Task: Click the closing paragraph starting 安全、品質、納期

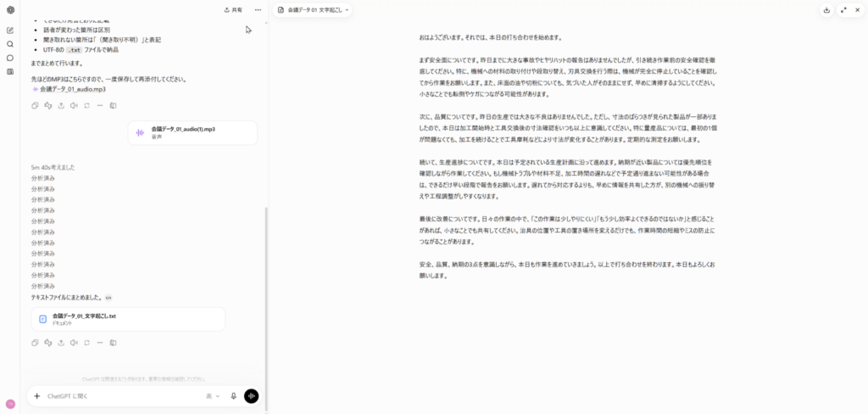Action: (567, 270)
